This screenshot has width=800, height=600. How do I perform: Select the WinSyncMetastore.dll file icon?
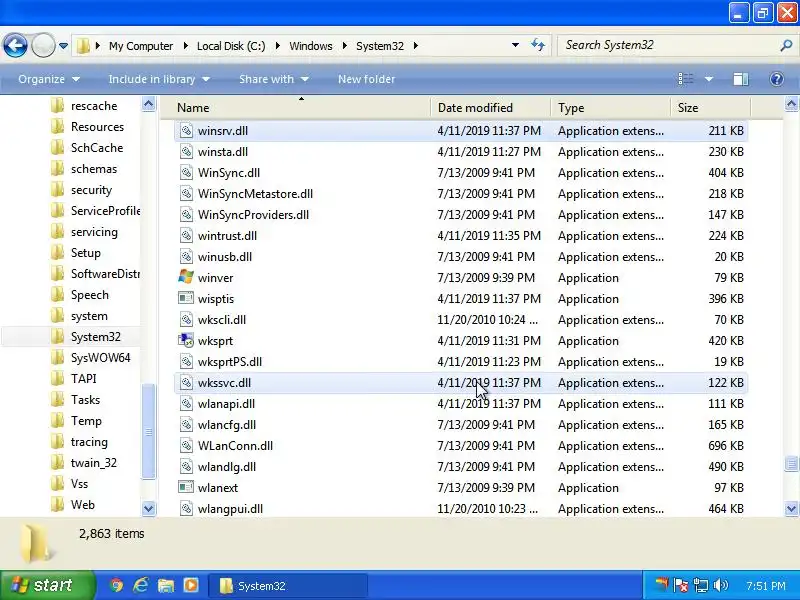point(186,194)
